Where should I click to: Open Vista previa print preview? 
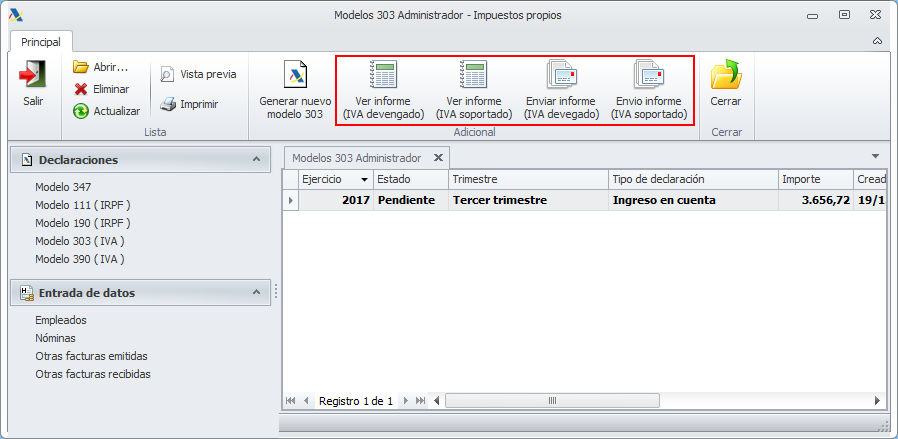pyautogui.click(x=198, y=74)
